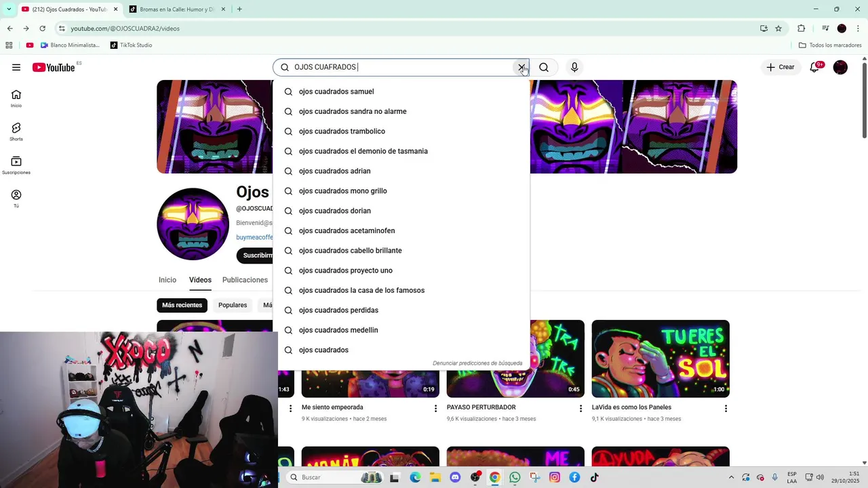
Task: Choose suggestion 'ojos cuadrados medellin'
Action: coord(401,330)
